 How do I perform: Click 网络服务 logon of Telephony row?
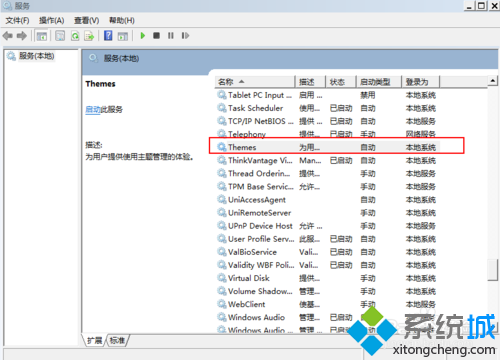(421, 134)
